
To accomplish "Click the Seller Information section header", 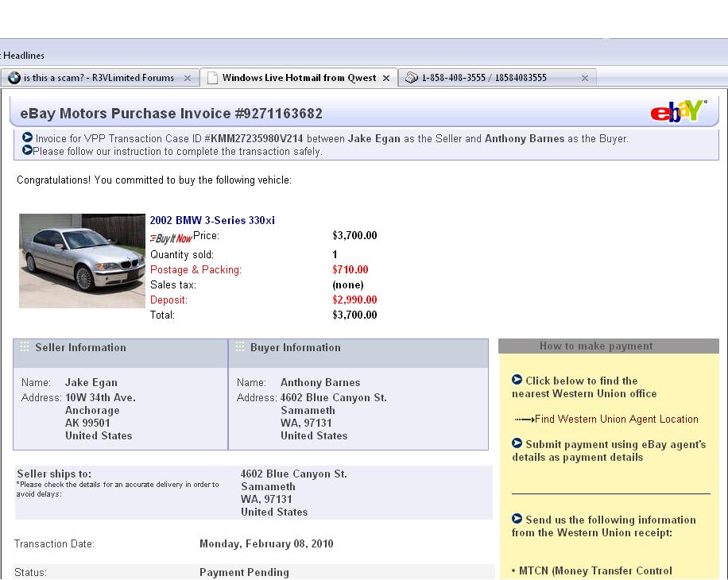I will click(x=121, y=353).
